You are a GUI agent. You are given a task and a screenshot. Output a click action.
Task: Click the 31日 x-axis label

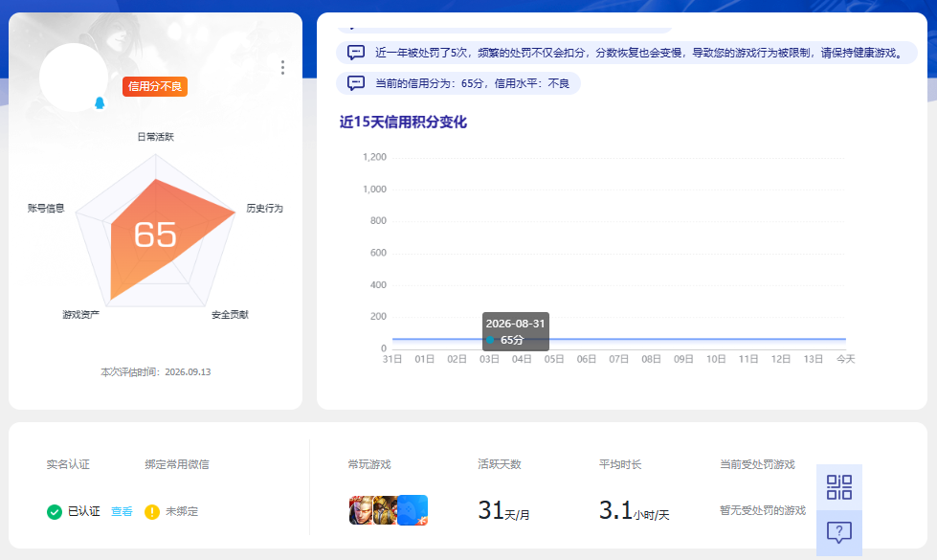pyautogui.click(x=392, y=359)
